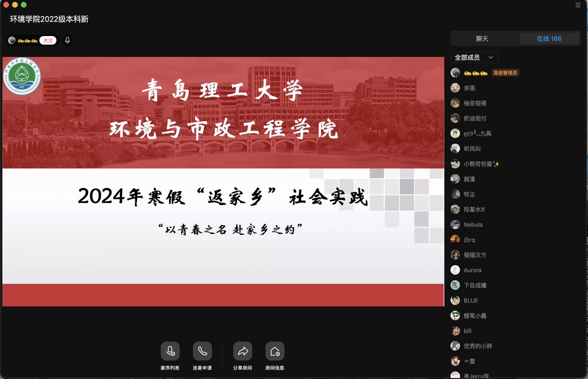Click avatar of member Nebula

(x=455, y=224)
